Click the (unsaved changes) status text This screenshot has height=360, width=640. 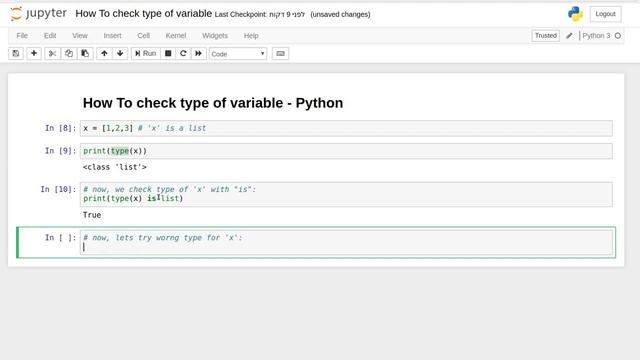tap(340, 14)
